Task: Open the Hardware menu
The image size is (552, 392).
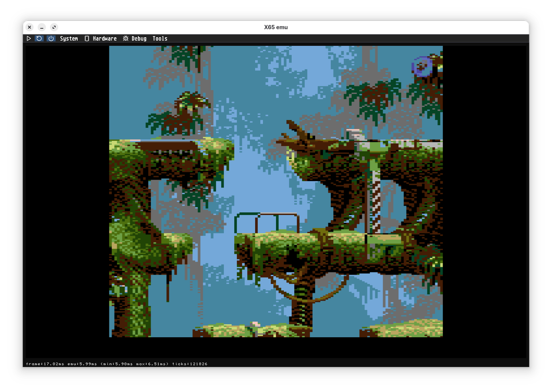Action: (104, 39)
